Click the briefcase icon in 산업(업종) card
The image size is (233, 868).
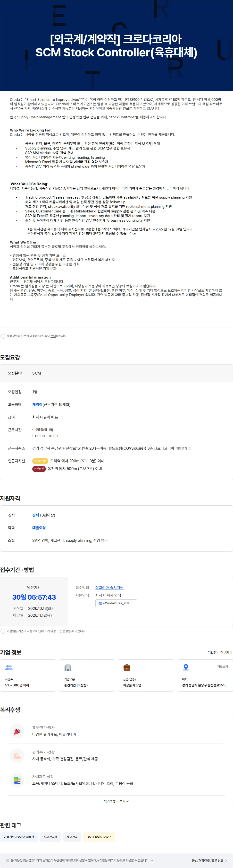point(127,667)
